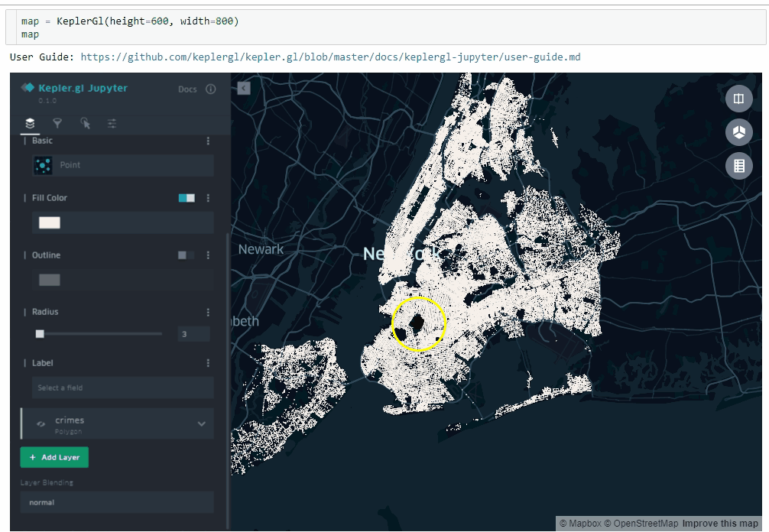
Task: Click the info icon beside Docs
Action: [210, 89]
